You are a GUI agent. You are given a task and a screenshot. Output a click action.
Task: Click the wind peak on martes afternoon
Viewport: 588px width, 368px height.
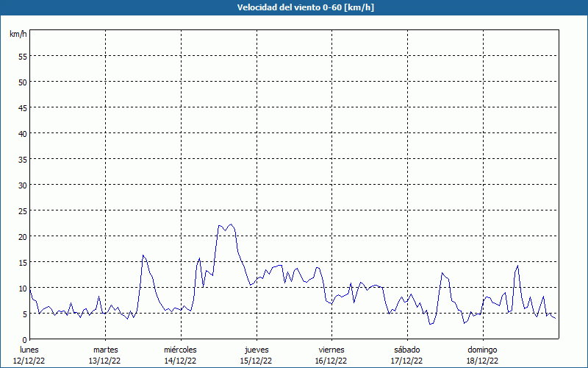(x=143, y=255)
